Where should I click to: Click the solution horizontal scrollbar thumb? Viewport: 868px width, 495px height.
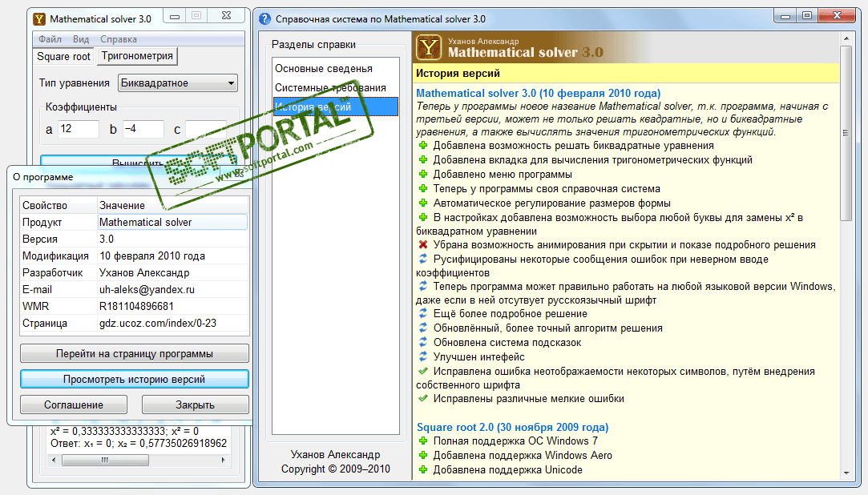coord(105,460)
